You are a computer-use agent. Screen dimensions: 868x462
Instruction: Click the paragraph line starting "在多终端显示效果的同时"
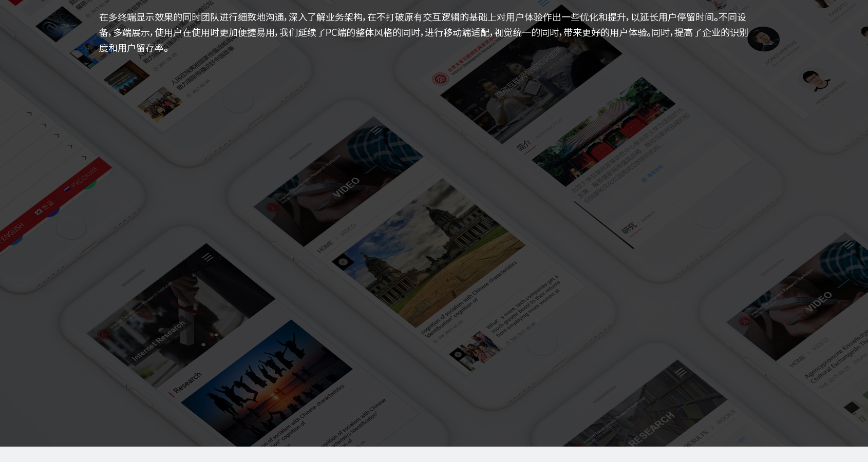[x=423, y=17]
